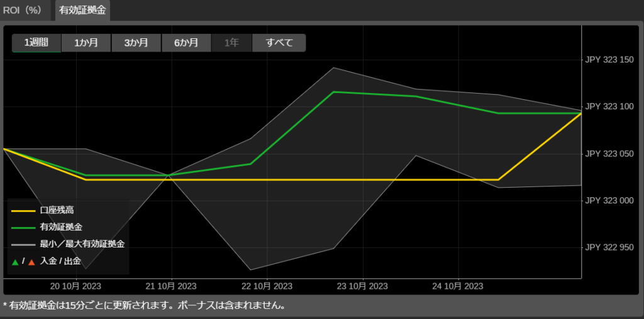The height and width of the screenshot is (319, 644).
Task: Click the greyed-out 1年 range button
Action: [231, 43]
